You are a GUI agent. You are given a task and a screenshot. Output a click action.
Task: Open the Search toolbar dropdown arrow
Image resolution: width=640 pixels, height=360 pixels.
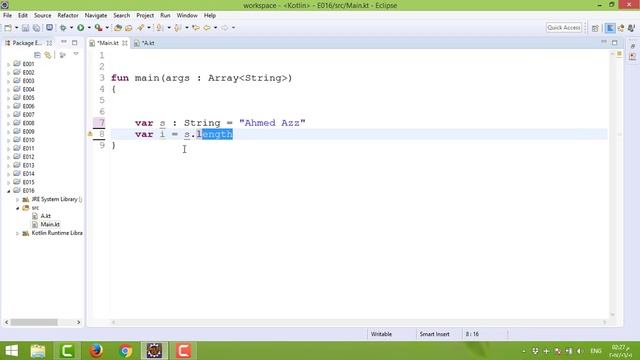pyautogui.click(x=149, y=28)
